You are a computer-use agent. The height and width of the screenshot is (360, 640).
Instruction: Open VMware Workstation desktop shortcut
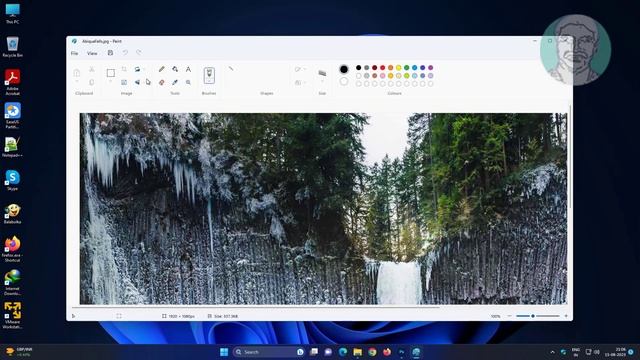coord(13,315)
